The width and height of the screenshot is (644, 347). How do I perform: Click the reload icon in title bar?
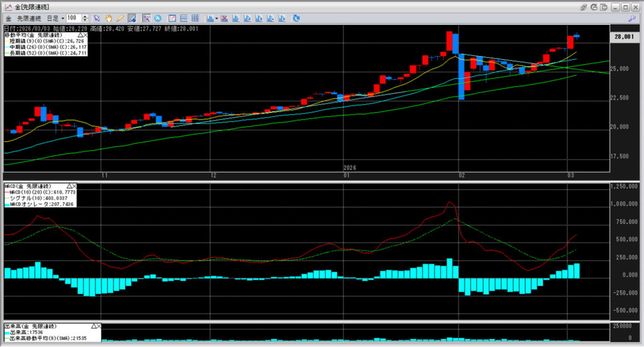594,6
